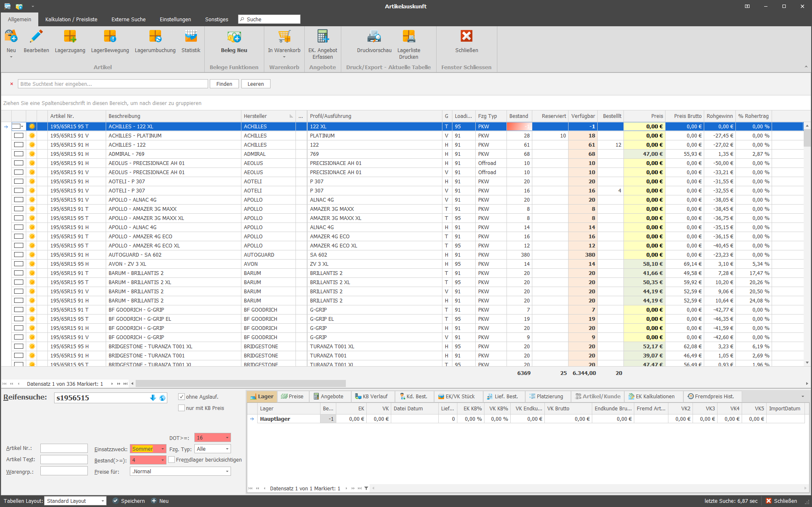Click the main table horizontal scrollbar thumb
The image size is (812, 507).
tap(241, 384)
